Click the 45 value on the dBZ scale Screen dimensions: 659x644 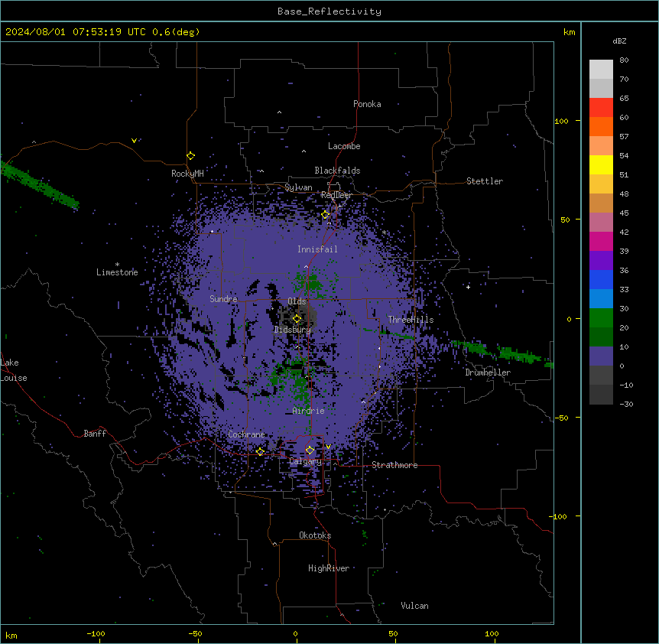(624, 213)
